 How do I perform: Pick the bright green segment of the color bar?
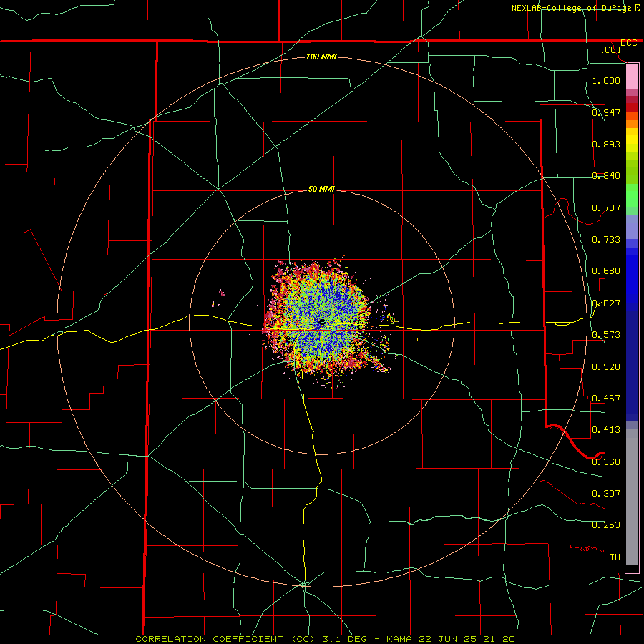[x=632, y=195]
